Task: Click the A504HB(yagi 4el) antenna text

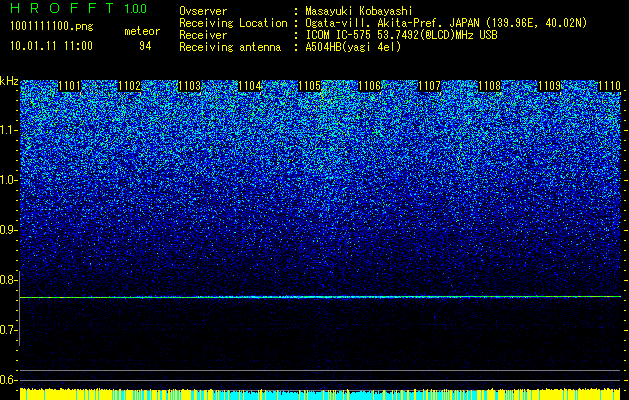Action: coord(353,48)
